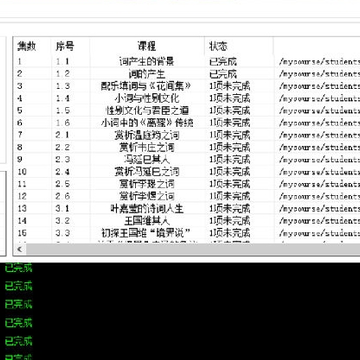Click 1项未完成 status in 冯延巳其人 row
The width and height of the screenshot is (360, 360).
[230, 159]
